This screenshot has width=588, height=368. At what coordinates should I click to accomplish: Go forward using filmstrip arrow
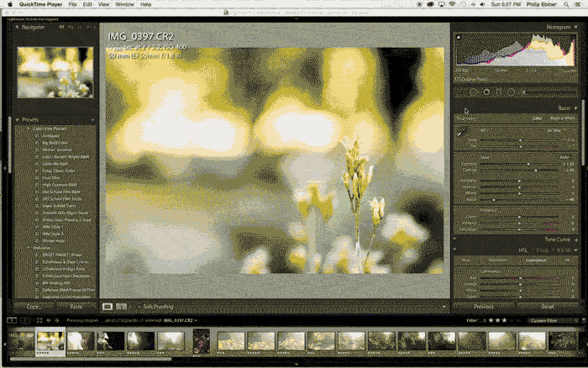point(57,320)
